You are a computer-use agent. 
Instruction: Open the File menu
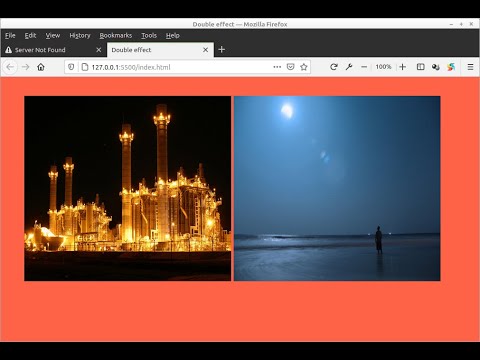(x=10, y=35)
